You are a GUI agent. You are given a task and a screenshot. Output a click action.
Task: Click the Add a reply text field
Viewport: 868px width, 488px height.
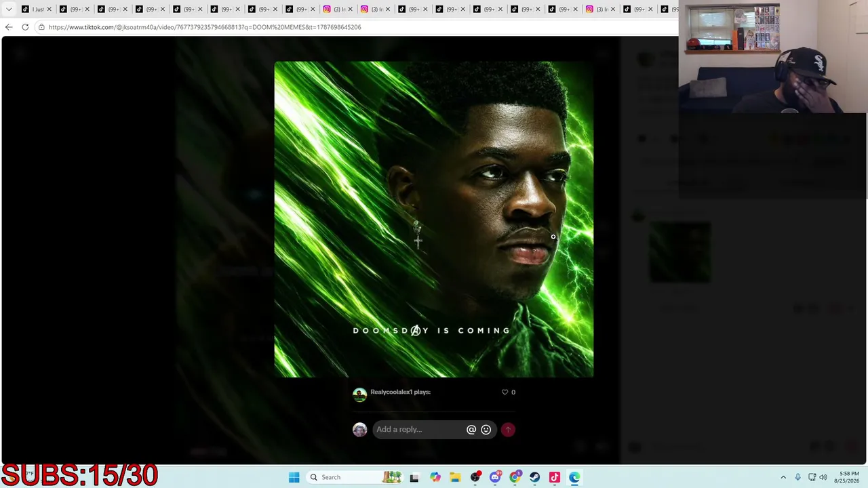(x=419, y=429)
